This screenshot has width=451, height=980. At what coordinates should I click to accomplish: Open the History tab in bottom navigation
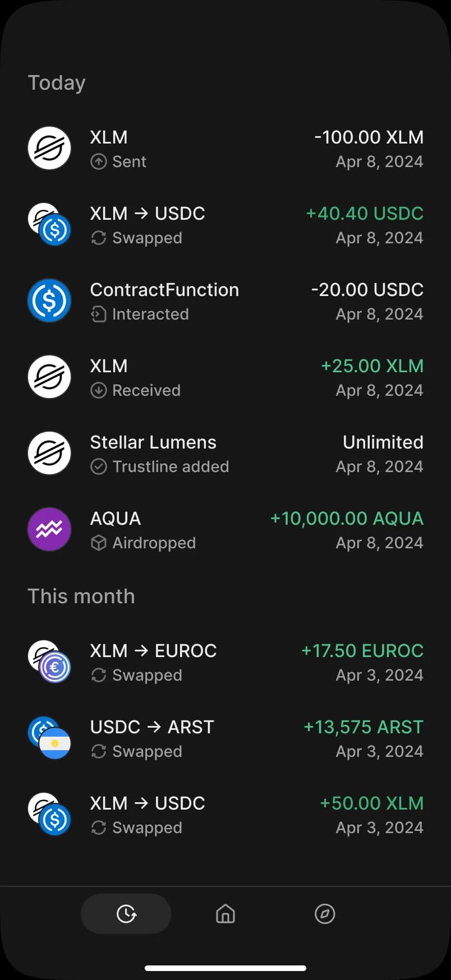126,914
